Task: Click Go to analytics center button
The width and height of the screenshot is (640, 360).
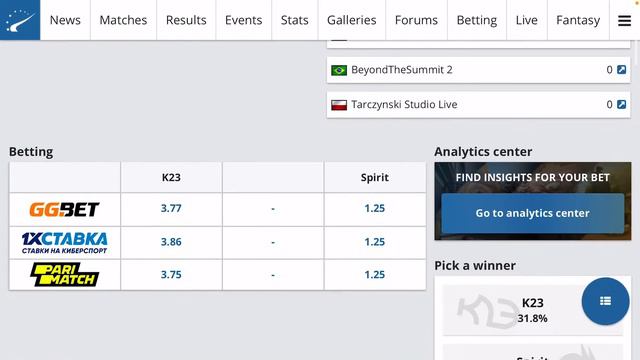Action: click(x=533, y=213)
